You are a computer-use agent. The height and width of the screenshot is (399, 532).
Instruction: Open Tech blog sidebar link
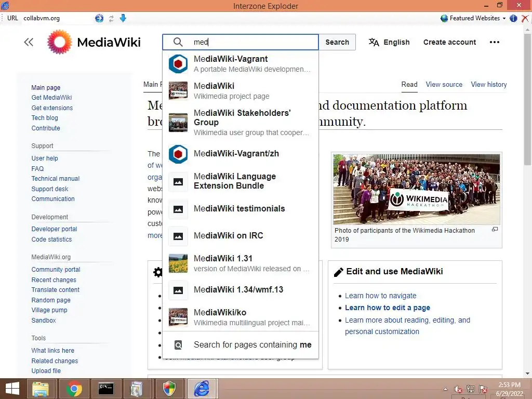45,118
